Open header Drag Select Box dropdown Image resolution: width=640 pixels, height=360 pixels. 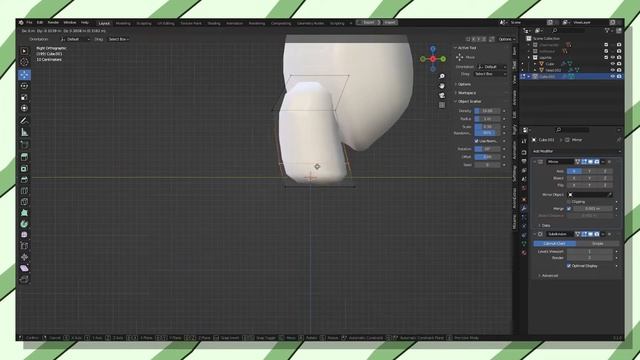[118, 39]
